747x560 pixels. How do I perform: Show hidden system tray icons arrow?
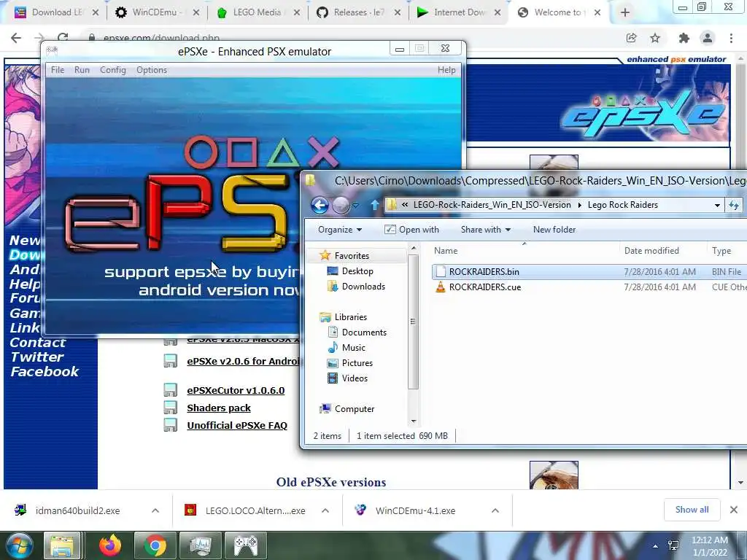[656, 546]
